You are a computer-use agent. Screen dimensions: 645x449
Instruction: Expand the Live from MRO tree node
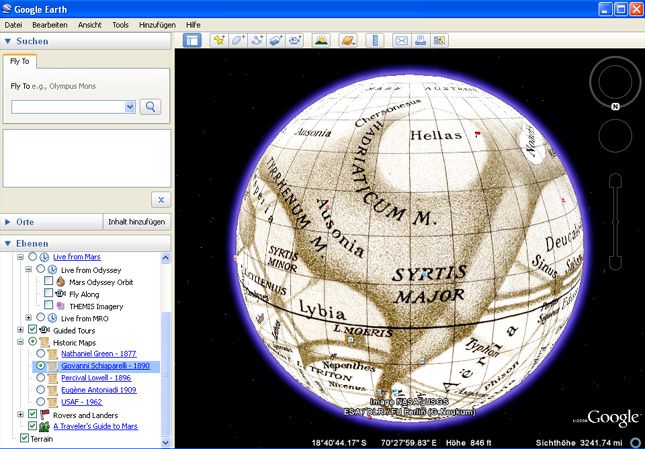(x=28, y=318)
